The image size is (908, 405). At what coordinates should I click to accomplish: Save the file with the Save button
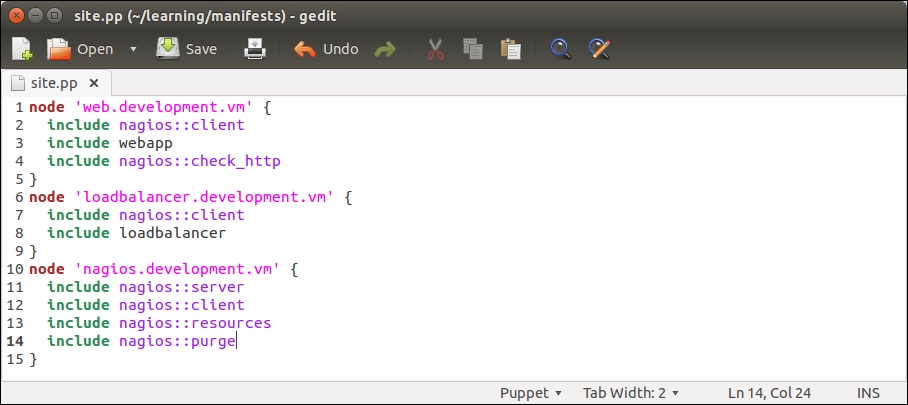(x=186, y=49)
